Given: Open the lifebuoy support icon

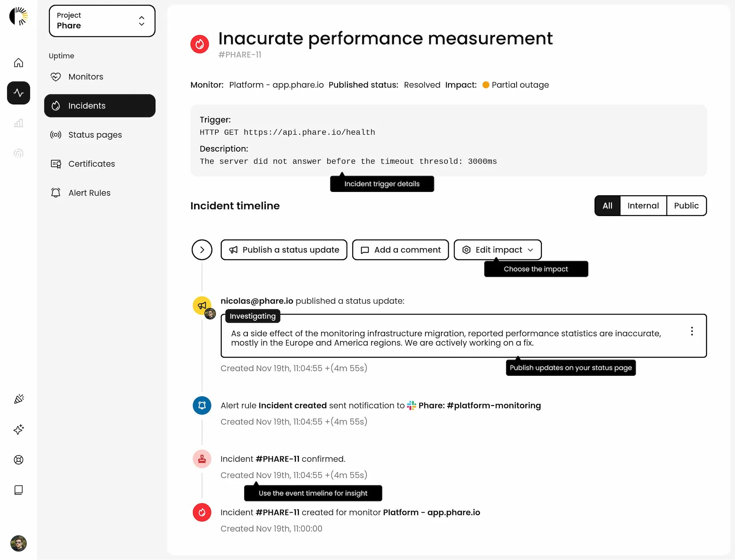Looking at the screenshot, I should pos(18,460).
